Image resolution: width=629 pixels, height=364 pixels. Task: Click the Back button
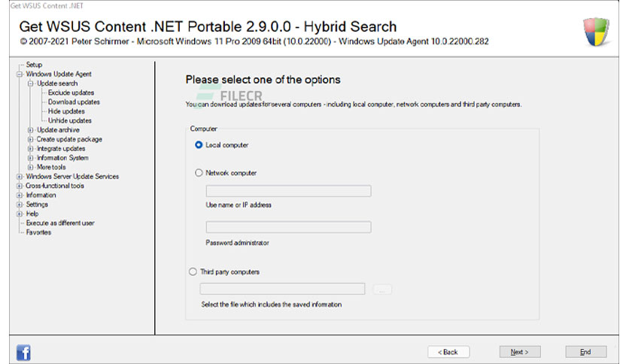pyautogui.click(x=448, y=352)
